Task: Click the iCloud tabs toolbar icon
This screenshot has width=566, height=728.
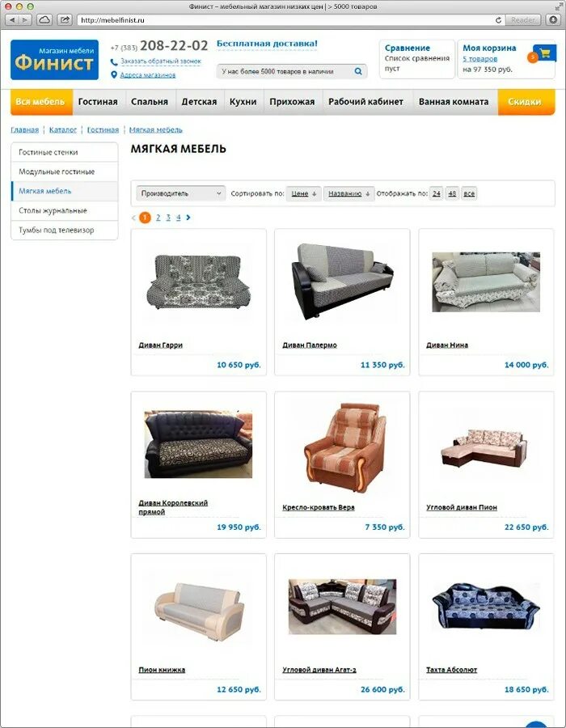Action: pyautogui.click(x=44, y=20)
